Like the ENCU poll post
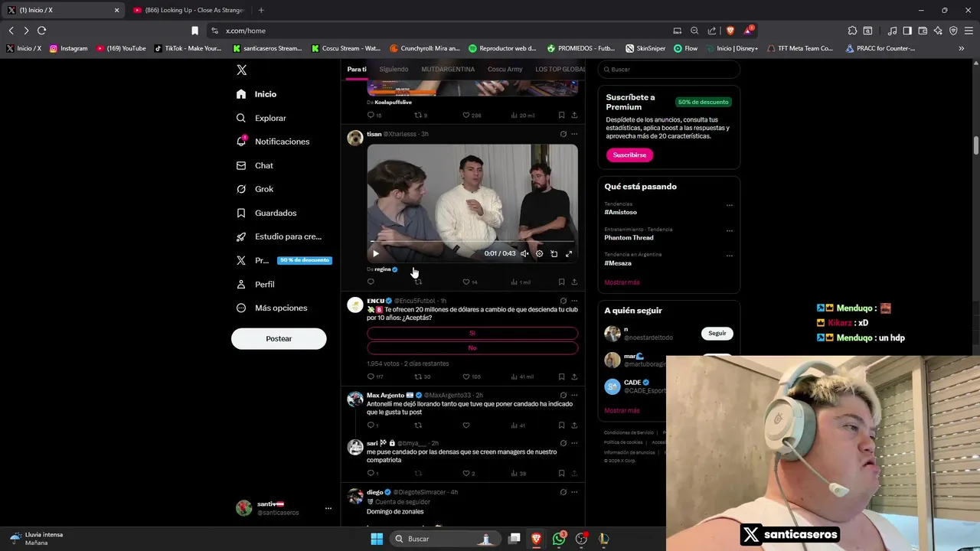This screenshot has height=551, width=980. click(x=465, y=377)
